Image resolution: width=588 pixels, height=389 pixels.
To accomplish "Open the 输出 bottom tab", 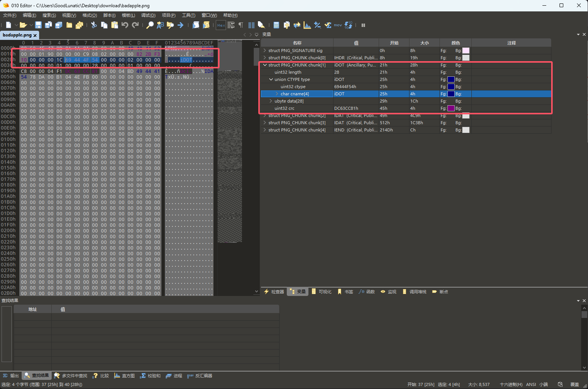I will 11,376.
